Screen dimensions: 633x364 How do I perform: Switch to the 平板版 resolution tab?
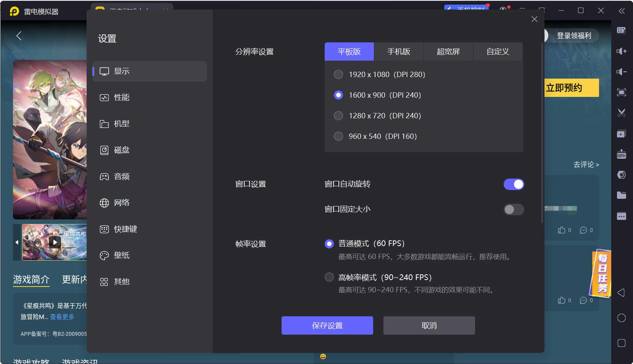349,52
